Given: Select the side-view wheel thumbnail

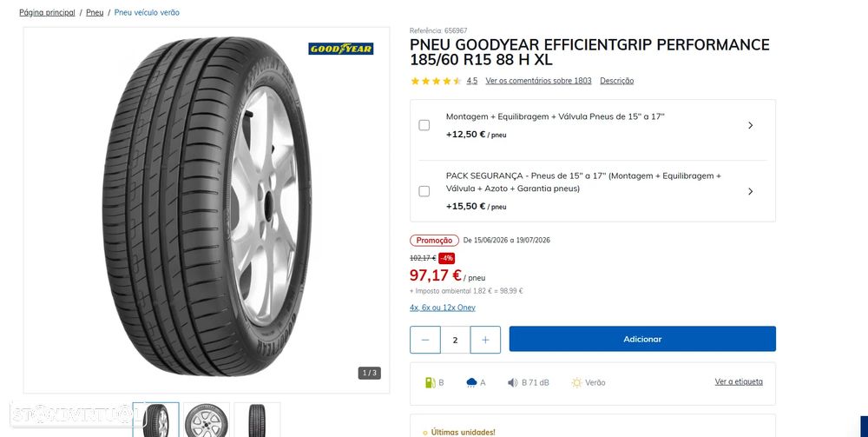Looking at the screenshot, I should [x=207, y=420].
